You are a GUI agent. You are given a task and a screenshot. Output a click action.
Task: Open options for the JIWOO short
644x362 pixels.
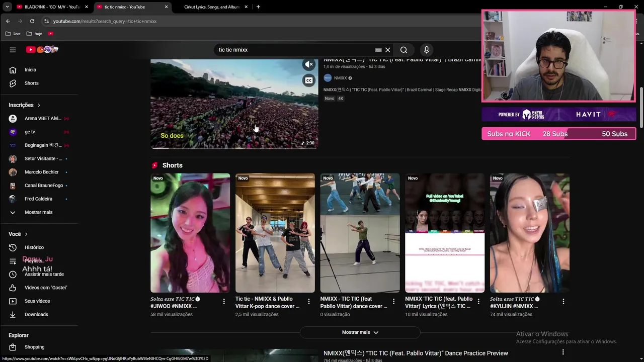(x=224, y=301)
